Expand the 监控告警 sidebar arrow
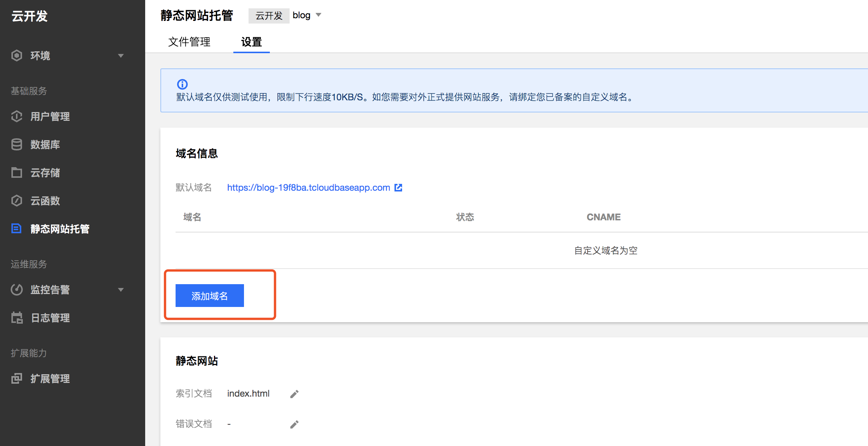 (x=121, y=290)
